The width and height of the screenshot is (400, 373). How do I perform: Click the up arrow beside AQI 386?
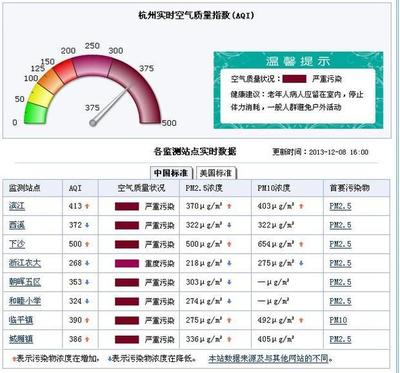87,339
